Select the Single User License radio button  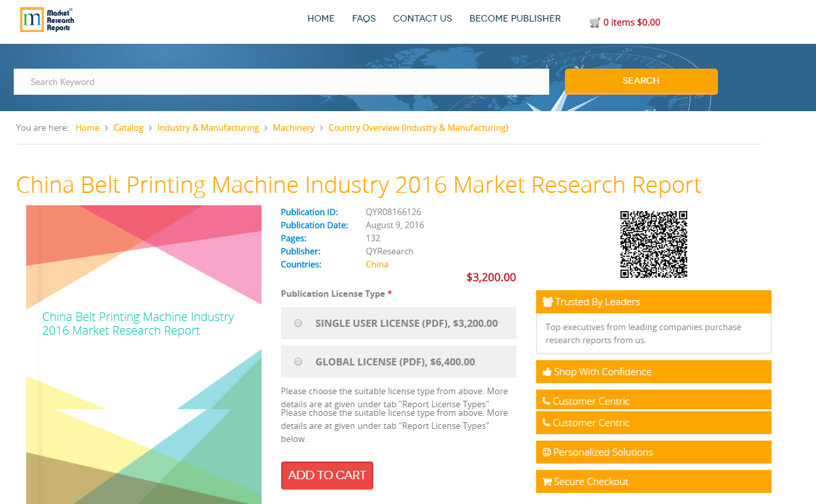pyautogui.click(x=298, y=322)
